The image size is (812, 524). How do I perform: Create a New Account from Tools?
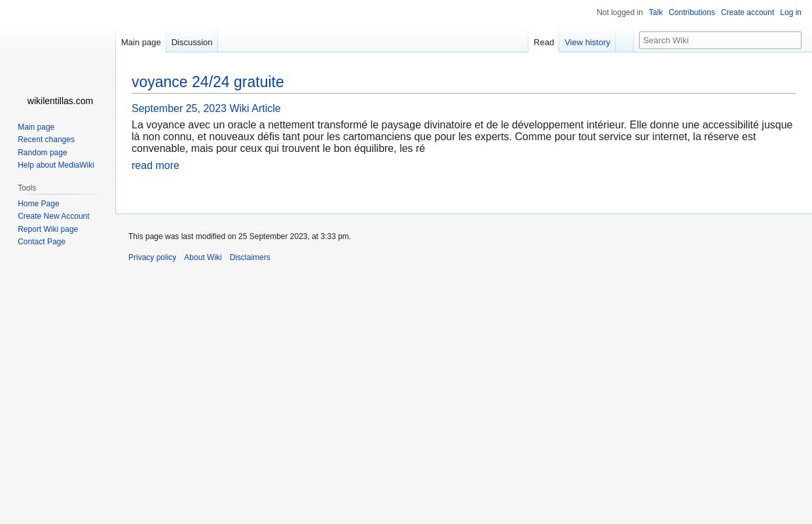pyautogui.click(x=54, y=216)
